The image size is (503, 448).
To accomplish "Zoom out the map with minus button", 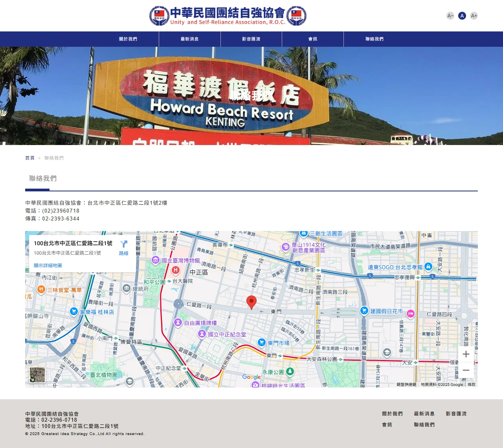I will tap(466, 370).
